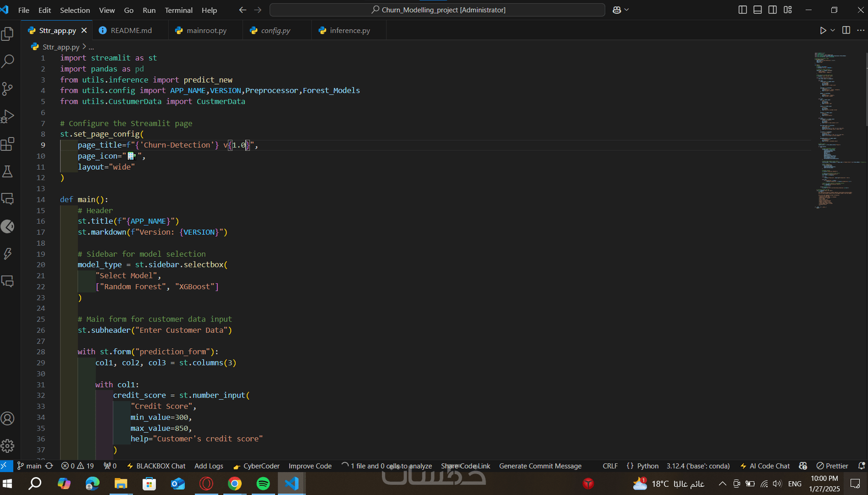Open the Extensions view
Screen dimensions: 868x495
pyautogui.click(x=8, y=144)
